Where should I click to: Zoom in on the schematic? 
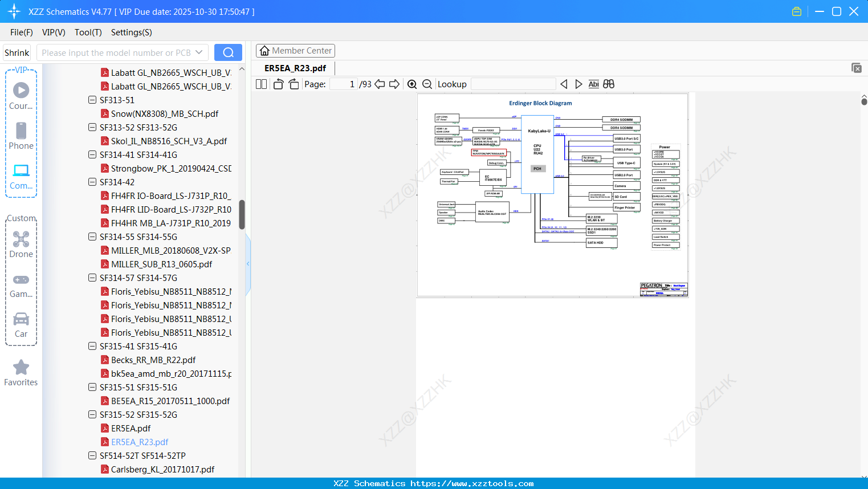(412, 84)
